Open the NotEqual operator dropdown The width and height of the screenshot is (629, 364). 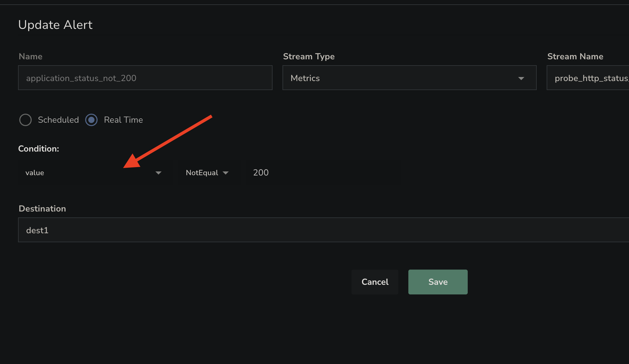coord(202,173)
